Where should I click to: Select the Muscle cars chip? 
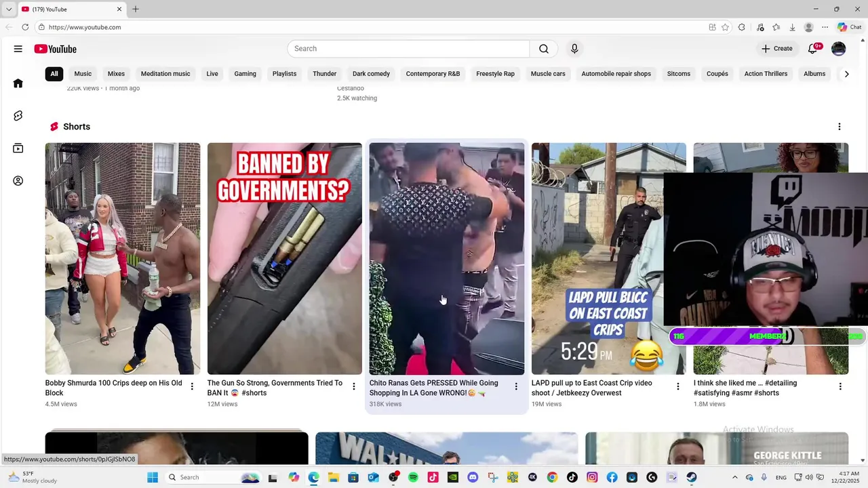548,74
